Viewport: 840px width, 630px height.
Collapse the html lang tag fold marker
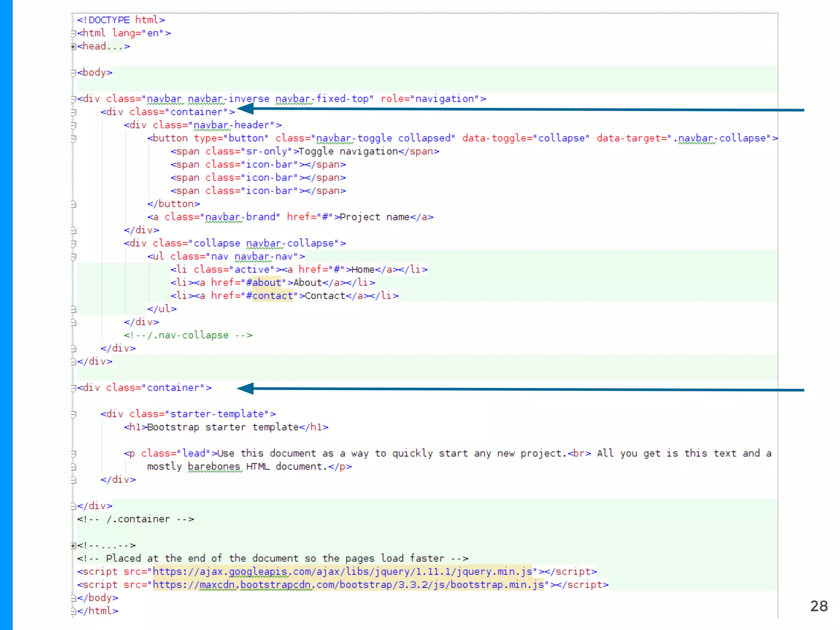[73, 33]
